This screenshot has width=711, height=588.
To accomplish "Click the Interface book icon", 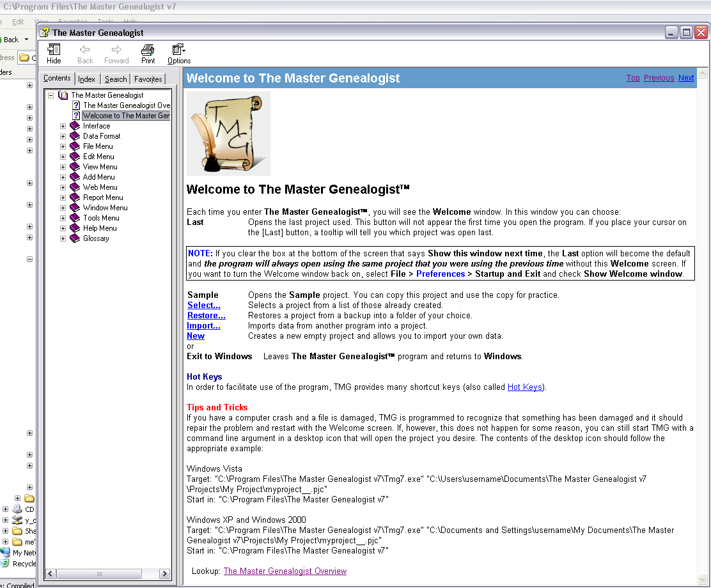I will point(75,126).
